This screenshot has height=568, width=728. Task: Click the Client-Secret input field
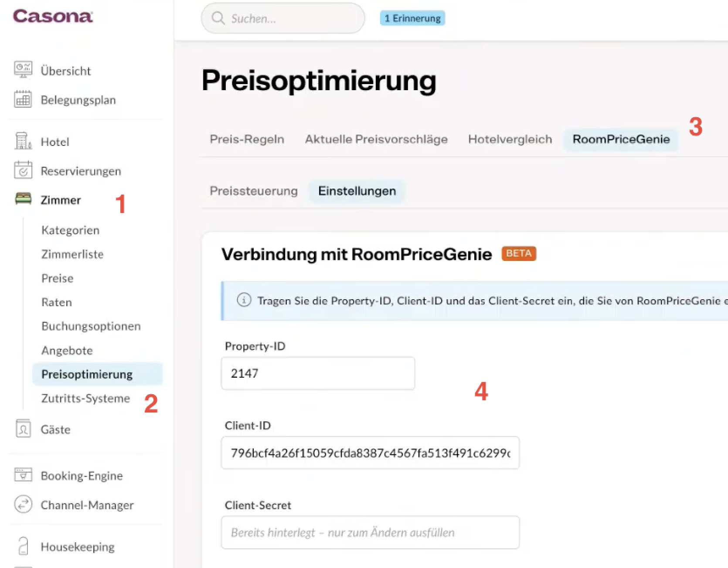(x=370, y=532)
